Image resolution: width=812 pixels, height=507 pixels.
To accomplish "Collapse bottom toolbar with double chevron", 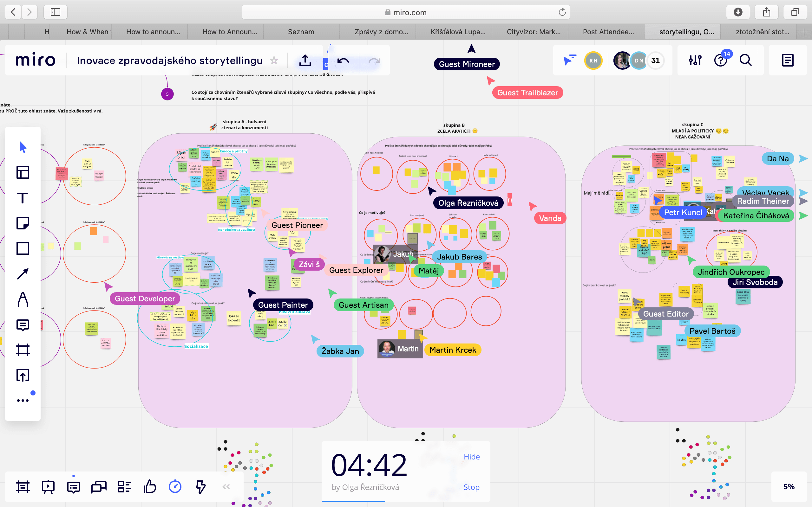I will coord(226,486).
